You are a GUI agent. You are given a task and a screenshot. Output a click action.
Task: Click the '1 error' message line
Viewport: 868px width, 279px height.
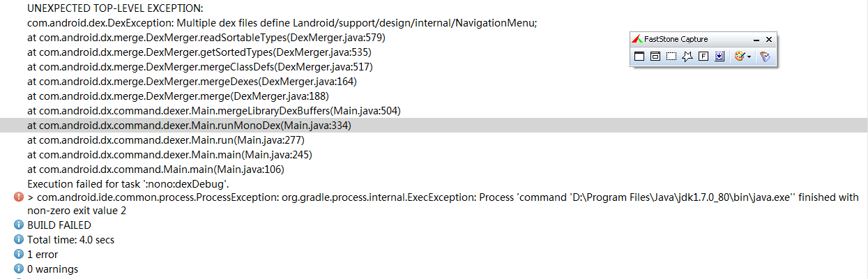(x=43, y=255)
